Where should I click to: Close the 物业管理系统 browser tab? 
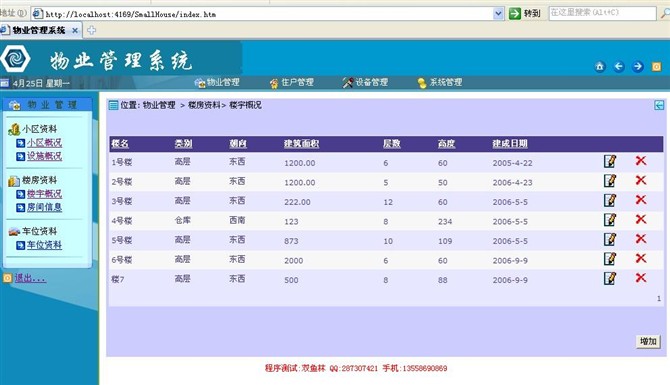tap(75, 30)
